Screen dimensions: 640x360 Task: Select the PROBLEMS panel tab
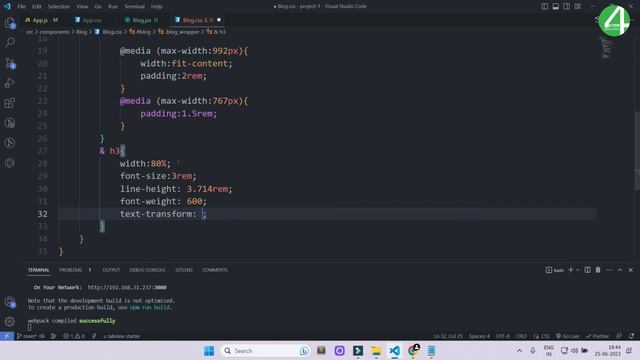click(x=70, y=270)
